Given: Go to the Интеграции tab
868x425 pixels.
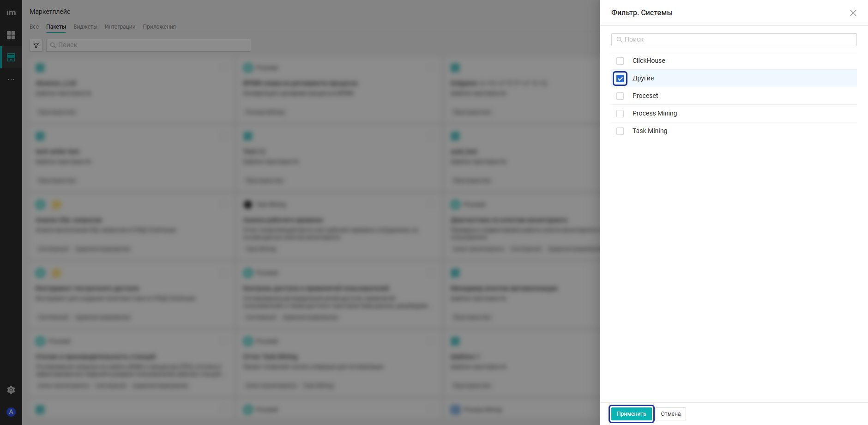Looking at the screenshot, I should [120, 27].
